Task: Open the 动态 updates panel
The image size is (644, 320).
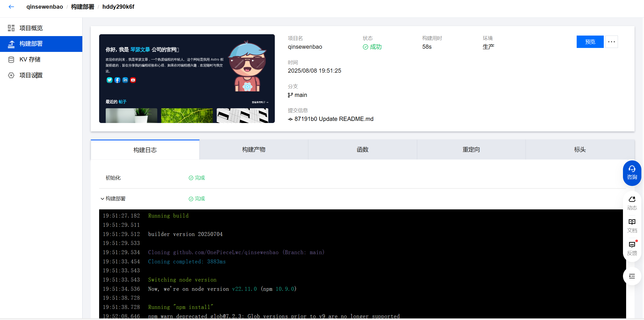Action: 632,203
